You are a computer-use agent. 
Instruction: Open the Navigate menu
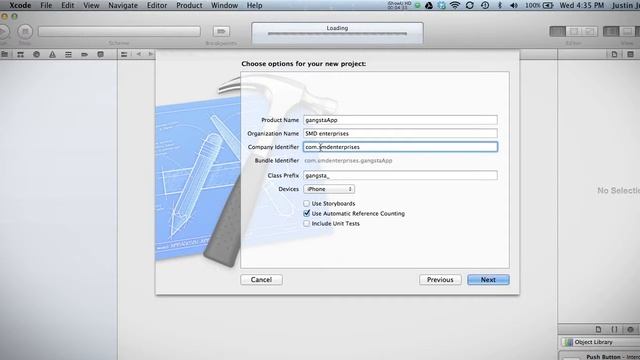[x=123, y=5]
